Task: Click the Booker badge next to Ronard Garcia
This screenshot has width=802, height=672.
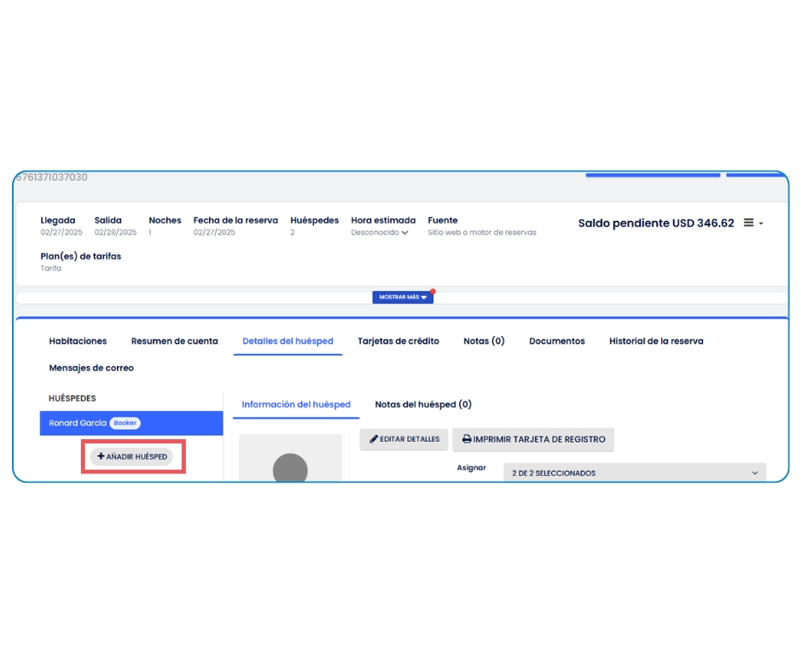Action: 125,423
